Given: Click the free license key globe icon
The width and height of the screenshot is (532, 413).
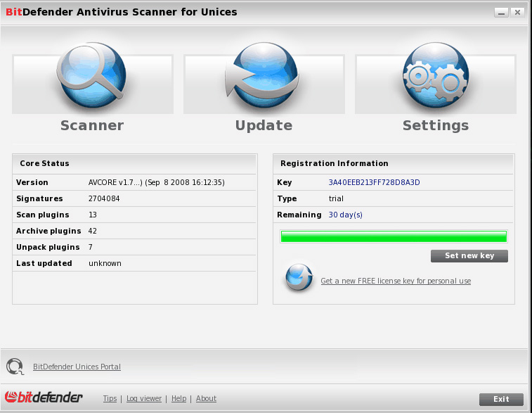Looking at the screenshot, I should coord(299,277).
